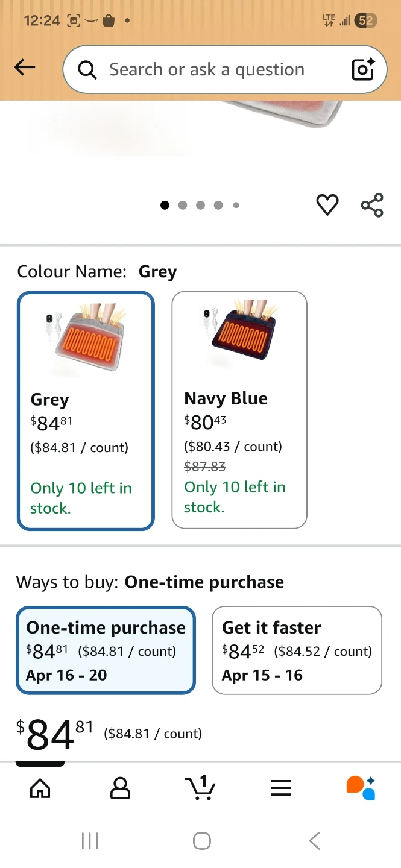The image size is (401, 868).
Task: Tap the back arrow icon
Action: pos(25,68)
